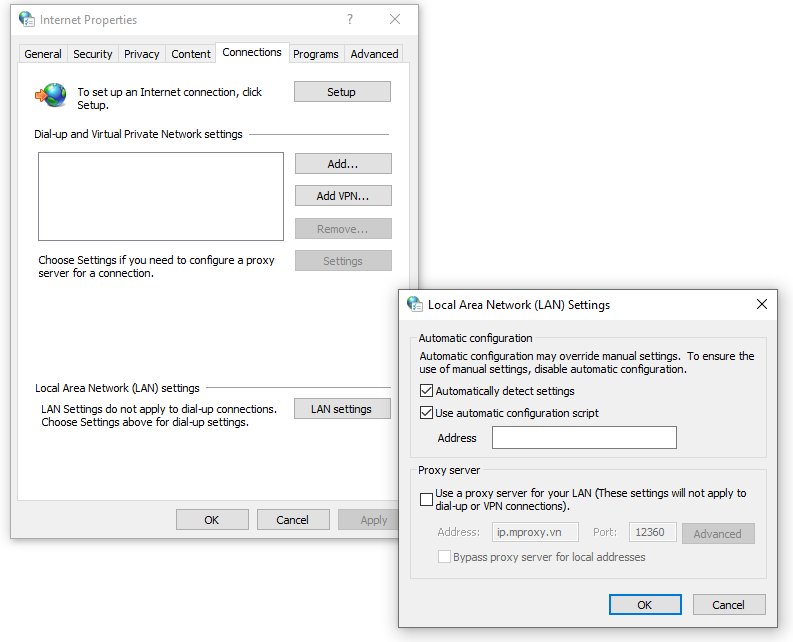The image size is (793, 642).
Task: Focus the configuration script Address field
Action: [584, 438]
